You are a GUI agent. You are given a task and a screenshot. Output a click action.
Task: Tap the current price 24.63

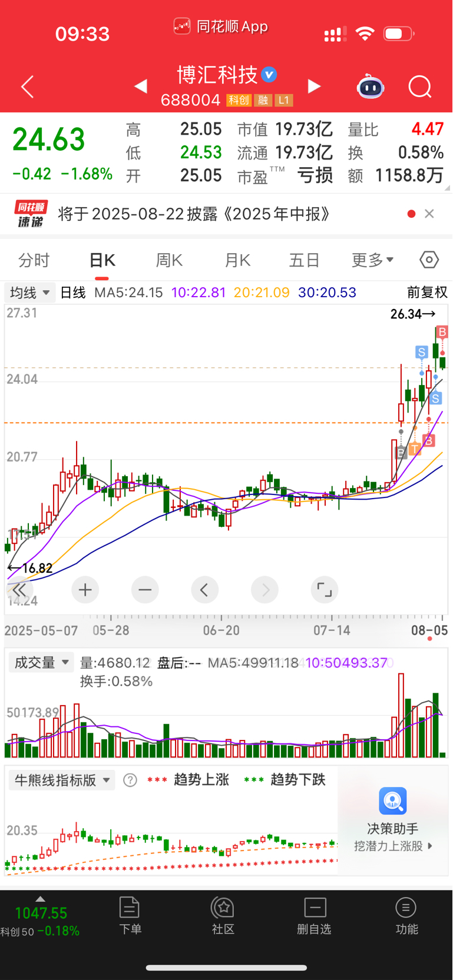coord(49,139)
